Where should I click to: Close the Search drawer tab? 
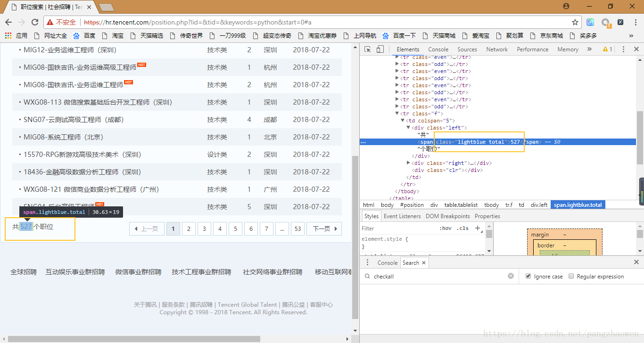tap(424, 263)
